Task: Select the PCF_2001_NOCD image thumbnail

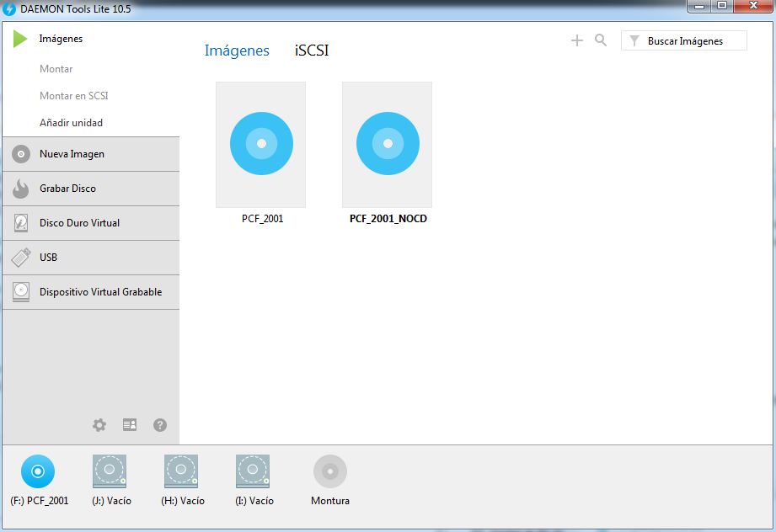Action: 387,145
